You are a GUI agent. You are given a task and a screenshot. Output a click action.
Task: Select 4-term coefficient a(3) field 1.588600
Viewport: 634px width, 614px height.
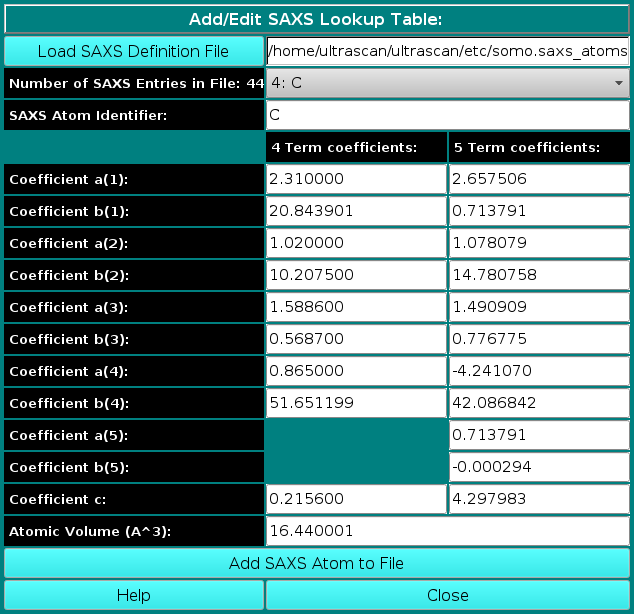tap(355, 307)
